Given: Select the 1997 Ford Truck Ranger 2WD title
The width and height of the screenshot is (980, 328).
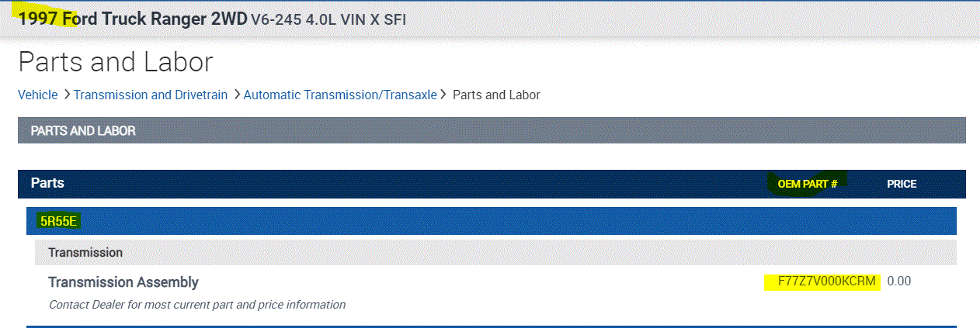Looking at the screenshot, I should coord(131,19).
